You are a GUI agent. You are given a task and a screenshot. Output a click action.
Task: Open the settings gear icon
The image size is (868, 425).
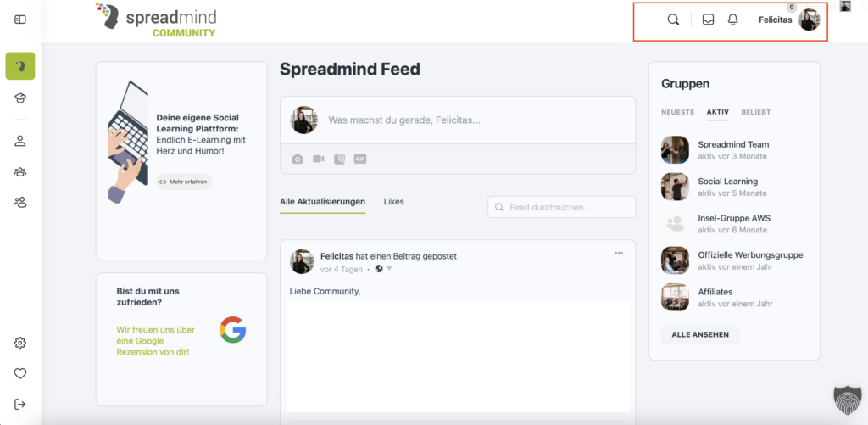(20, 343)
